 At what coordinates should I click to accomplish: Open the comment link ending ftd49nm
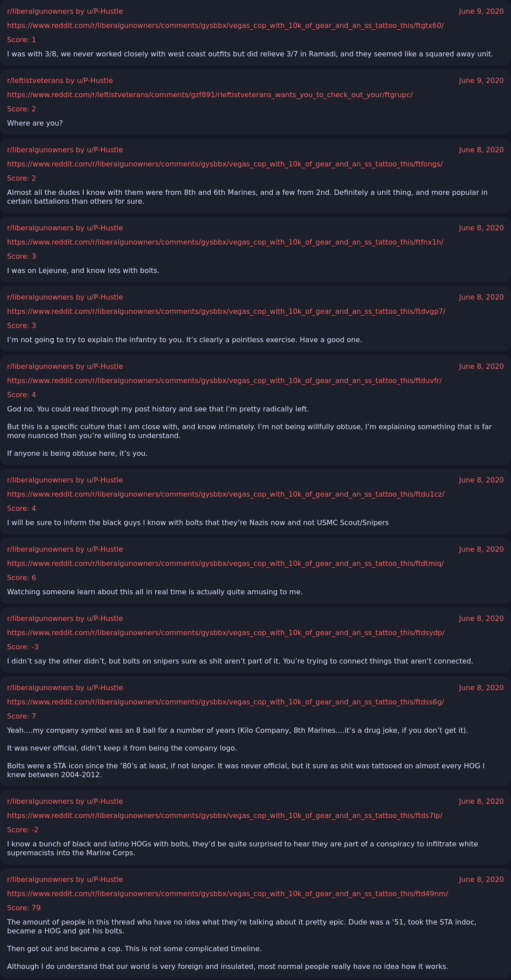(227, 893)
